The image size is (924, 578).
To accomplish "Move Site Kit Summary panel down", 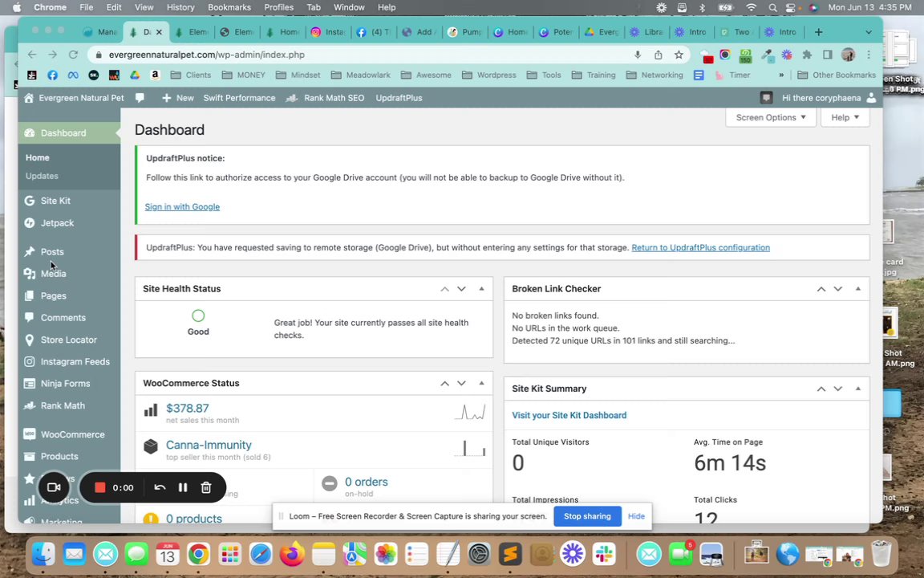I will pos(838,389).
